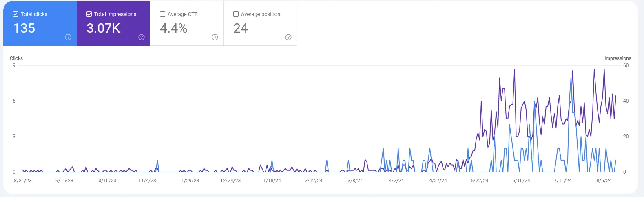Click the Impressions axis title
644x197 pixels.
point(617,58)
